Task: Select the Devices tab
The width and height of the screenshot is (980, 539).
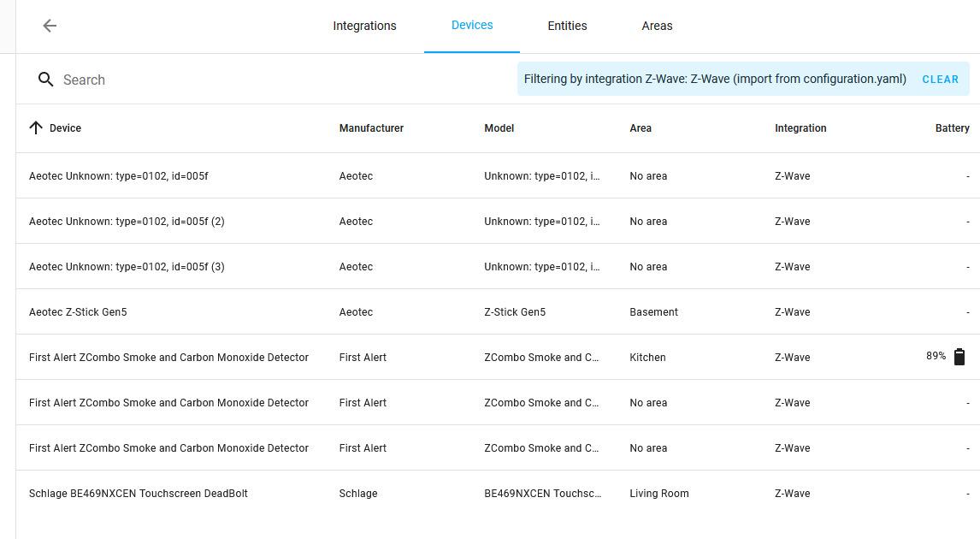Action: point(472,25)
